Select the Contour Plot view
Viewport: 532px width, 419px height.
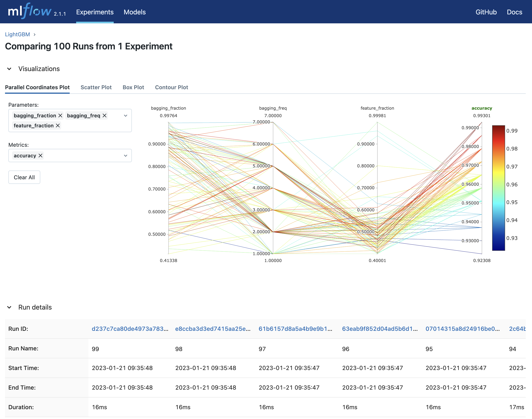pyautogui.click(x=172, y=87)
